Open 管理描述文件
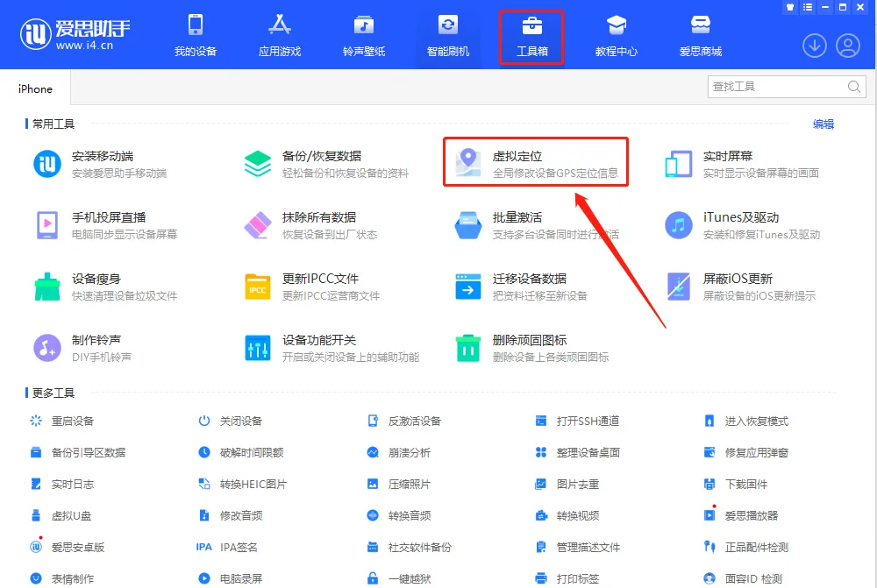 click(x=577, y=547)
